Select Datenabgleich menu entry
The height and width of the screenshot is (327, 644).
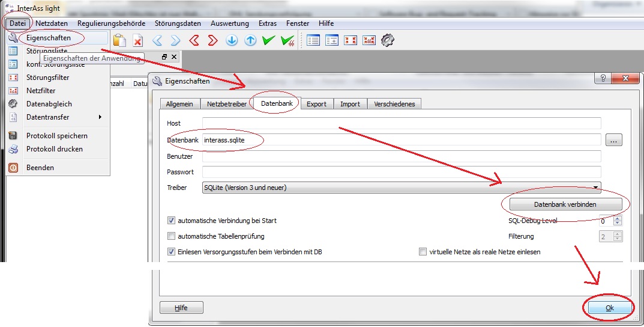(x=58, y=103)
